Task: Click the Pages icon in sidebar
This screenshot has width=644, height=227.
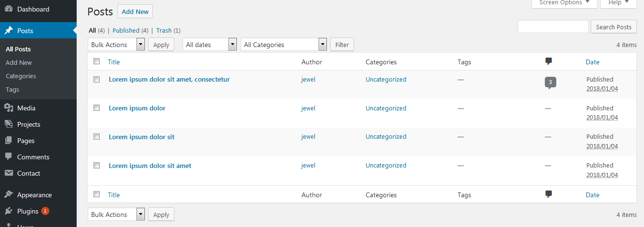Action: 9,141
